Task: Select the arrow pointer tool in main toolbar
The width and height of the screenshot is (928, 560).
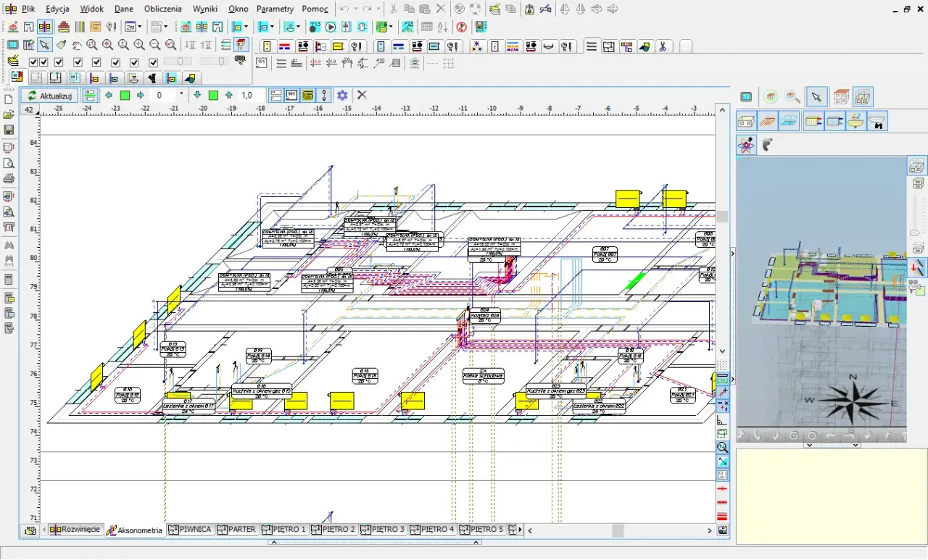Action: point(45,46)
